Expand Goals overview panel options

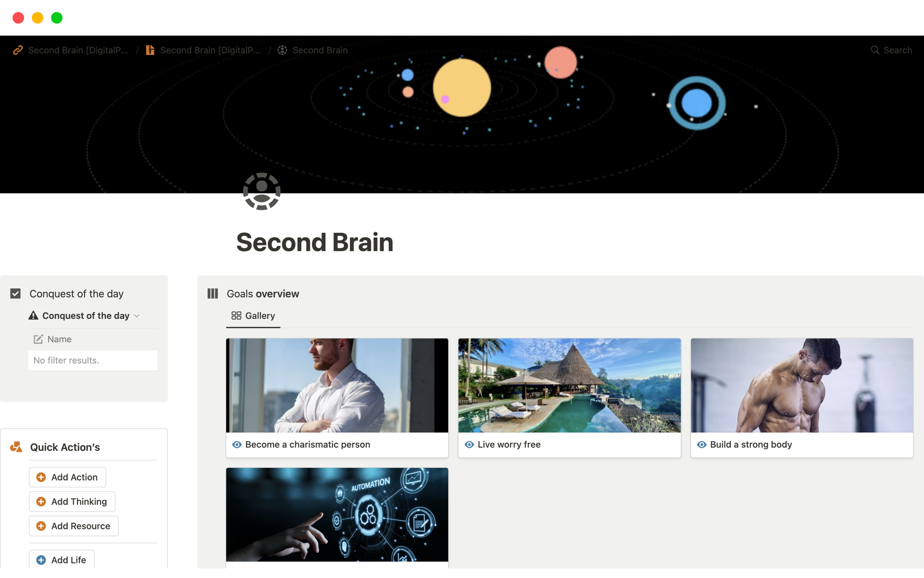tap(213, 294)
